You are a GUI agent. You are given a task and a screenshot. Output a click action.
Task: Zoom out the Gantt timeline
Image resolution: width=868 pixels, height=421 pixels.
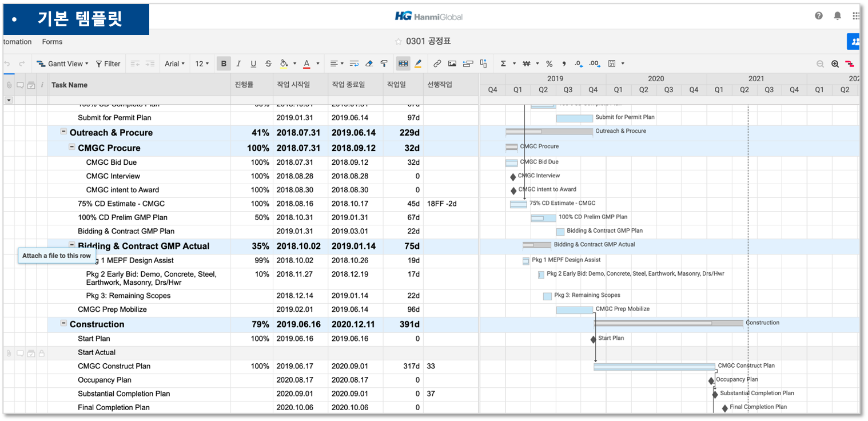click(821, 64)
